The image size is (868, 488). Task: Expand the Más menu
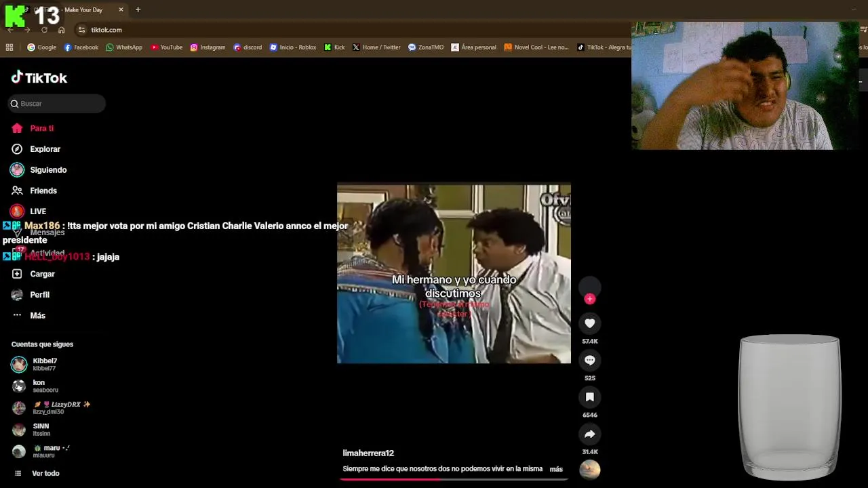(28, 316)
